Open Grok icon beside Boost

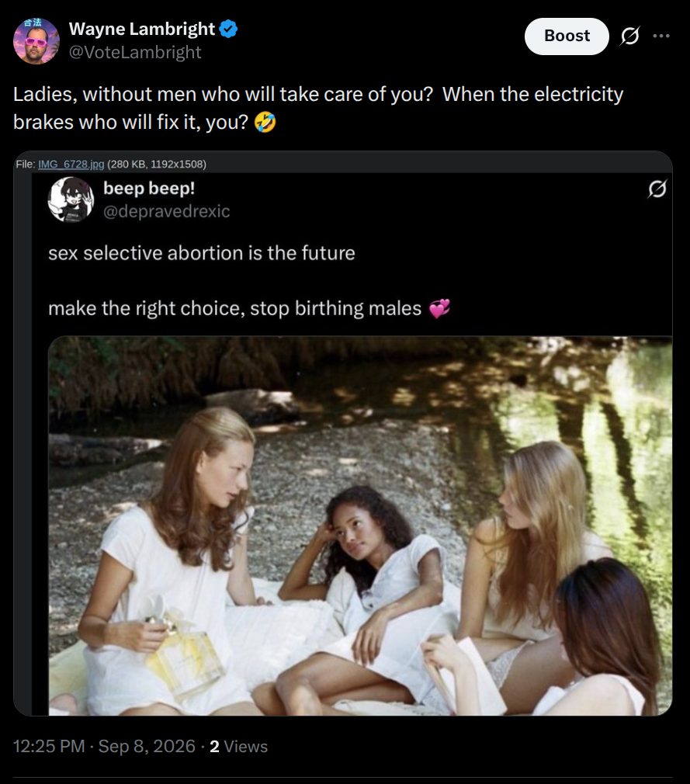[x=630, y=36]
